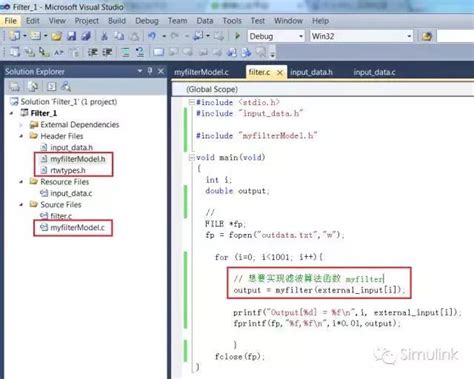Viewport: 474px width, 379px height.
Task: Select myfilterModel.h in Solution Explorer
Action: [x=73, y=159]
